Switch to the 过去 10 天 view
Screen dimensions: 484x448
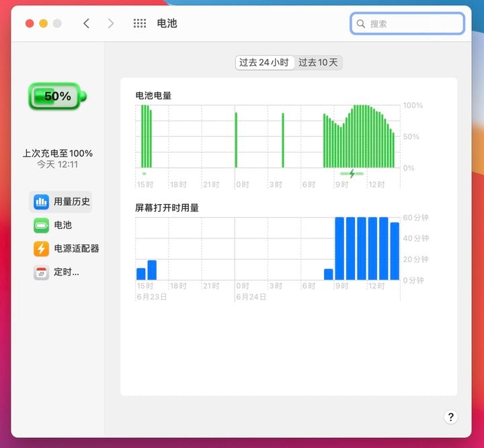coord(319,62)
